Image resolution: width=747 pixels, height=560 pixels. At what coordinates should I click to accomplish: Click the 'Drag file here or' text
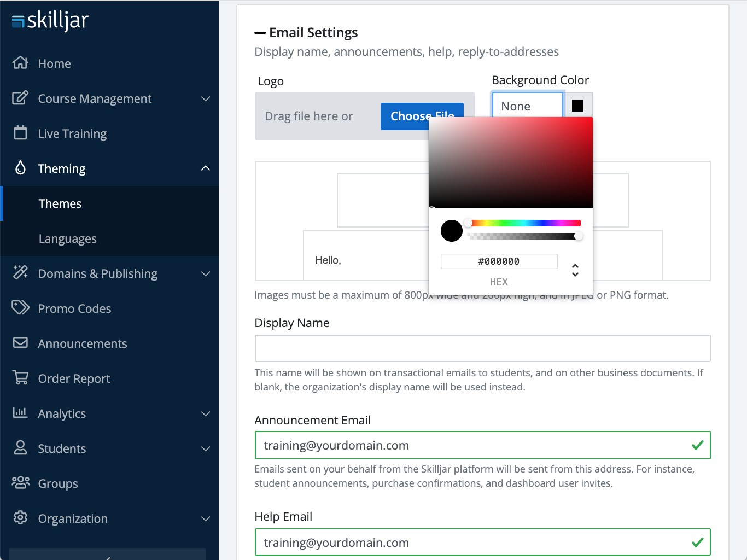tap(309, 116)
